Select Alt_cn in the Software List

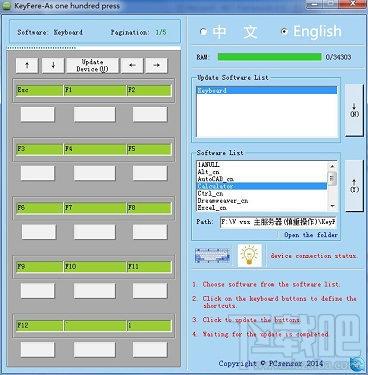(262, 172)
